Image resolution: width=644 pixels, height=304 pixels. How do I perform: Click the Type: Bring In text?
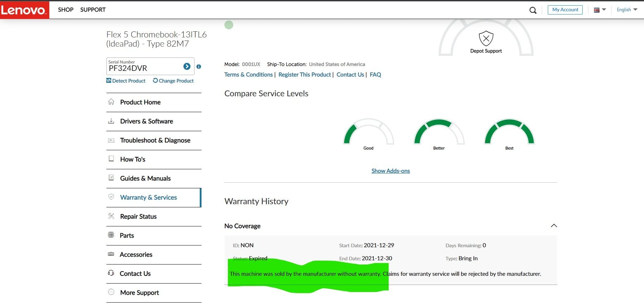462,258
